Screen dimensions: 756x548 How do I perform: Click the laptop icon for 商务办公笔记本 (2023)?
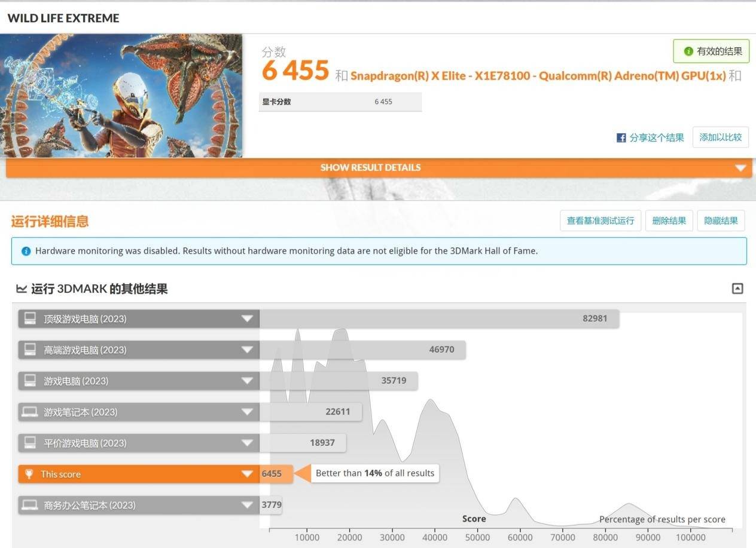coord(29,505)
